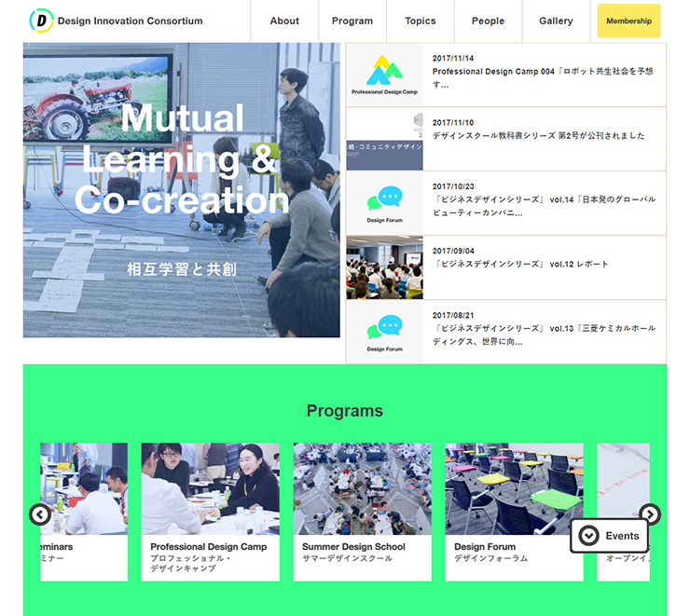
Task: Click the Summer Design School card title
Action: click(x=353, y=546)
